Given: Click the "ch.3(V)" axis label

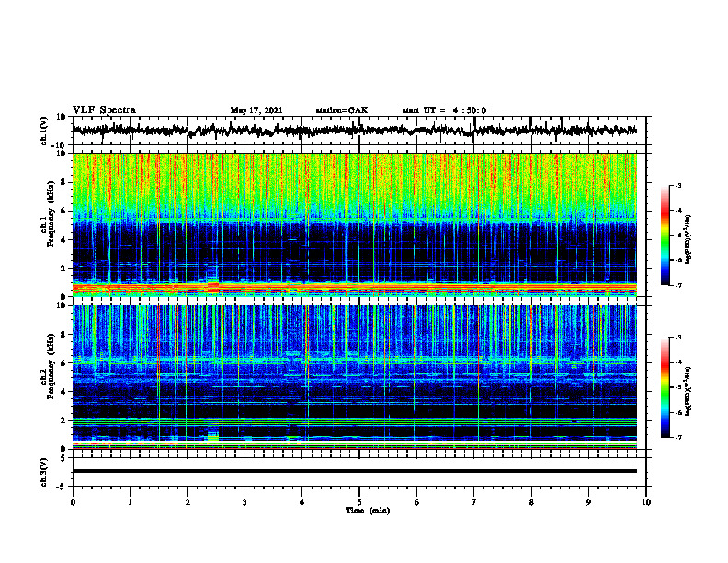Looking at the screenshot, I should click(x=44, y=473).
